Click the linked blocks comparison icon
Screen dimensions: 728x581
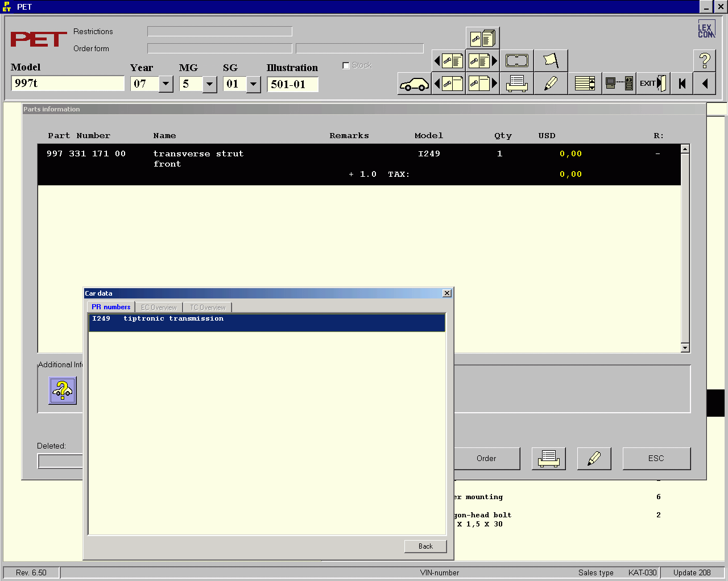[619, 84]
